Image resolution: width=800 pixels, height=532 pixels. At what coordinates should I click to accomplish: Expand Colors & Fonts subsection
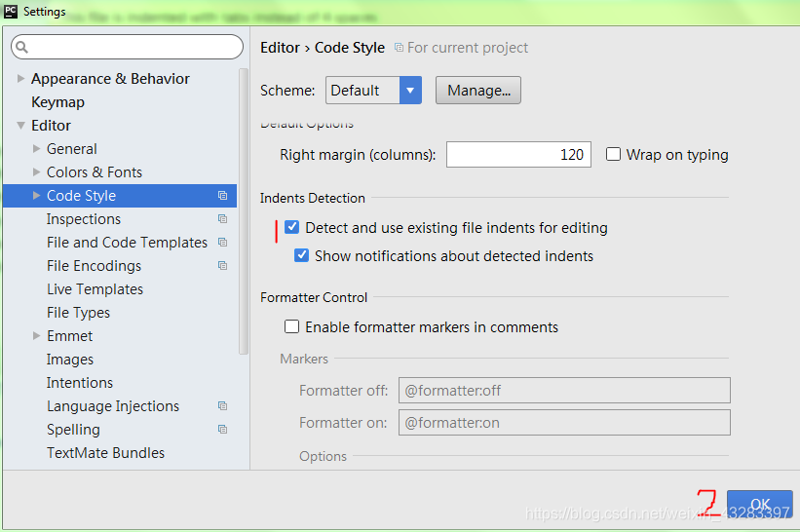36,171
